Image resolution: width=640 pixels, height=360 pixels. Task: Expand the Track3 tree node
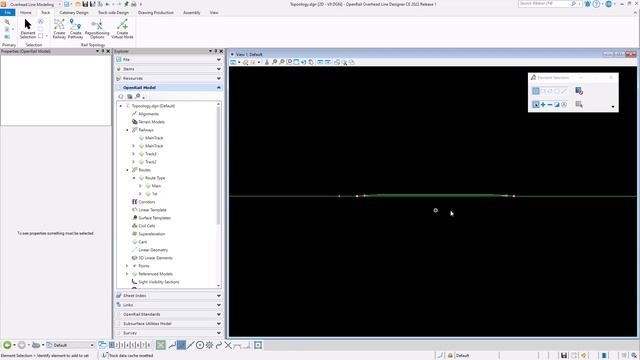point(133,154)
